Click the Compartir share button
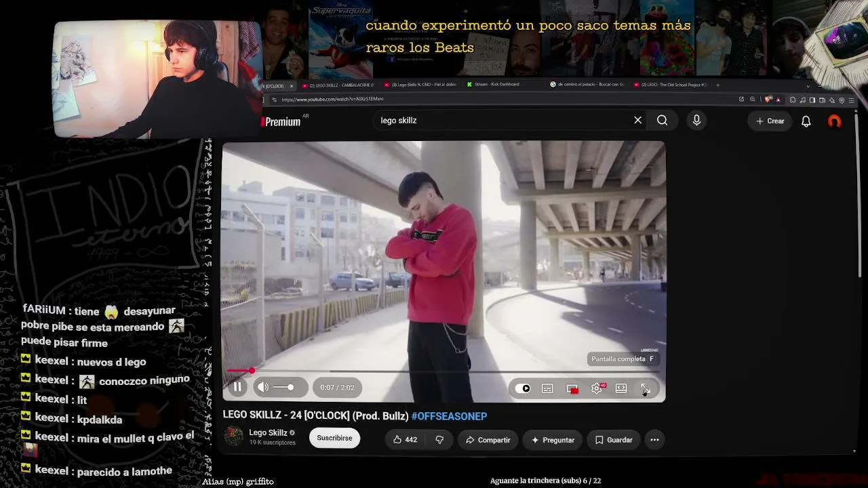 [x=488, y=440]
